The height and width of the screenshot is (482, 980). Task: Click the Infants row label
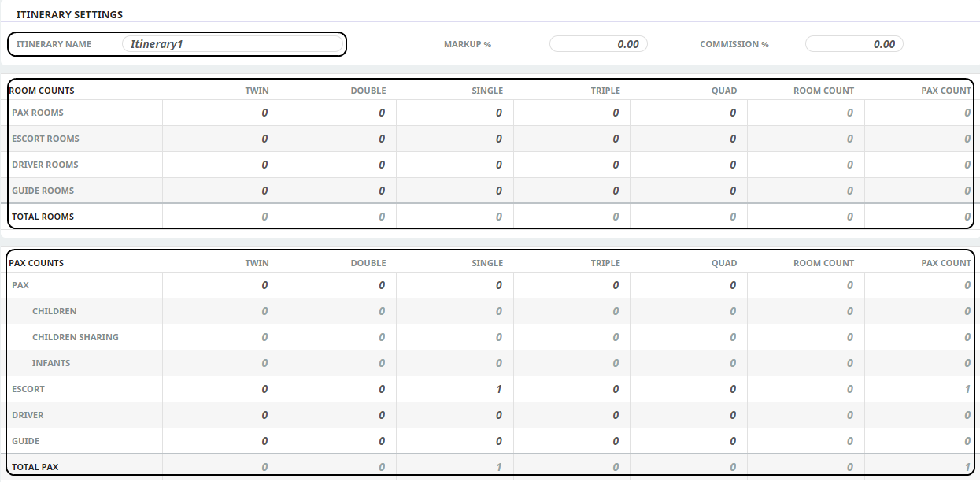pos(51,363)
